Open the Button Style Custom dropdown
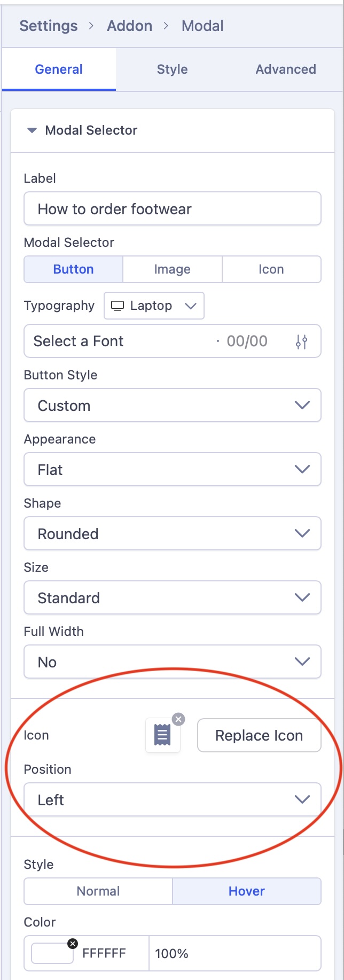Screen dimensions: 344x980 coord(172,406)
